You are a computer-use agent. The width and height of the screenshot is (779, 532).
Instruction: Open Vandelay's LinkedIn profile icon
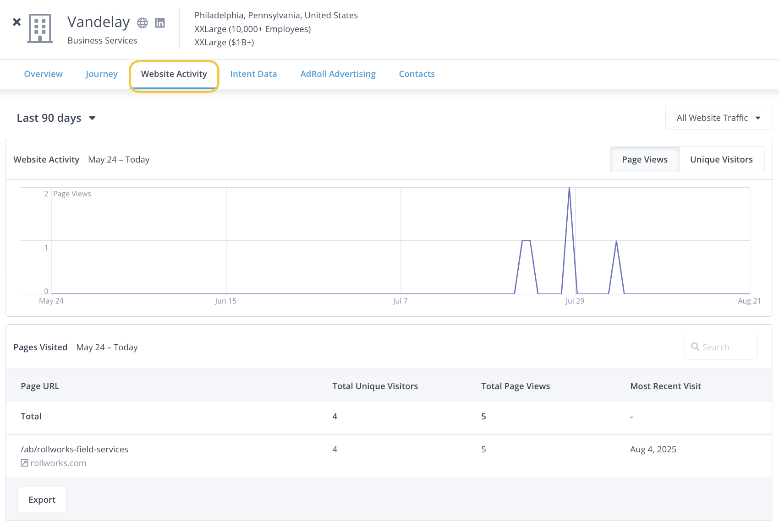click(160, 23)
